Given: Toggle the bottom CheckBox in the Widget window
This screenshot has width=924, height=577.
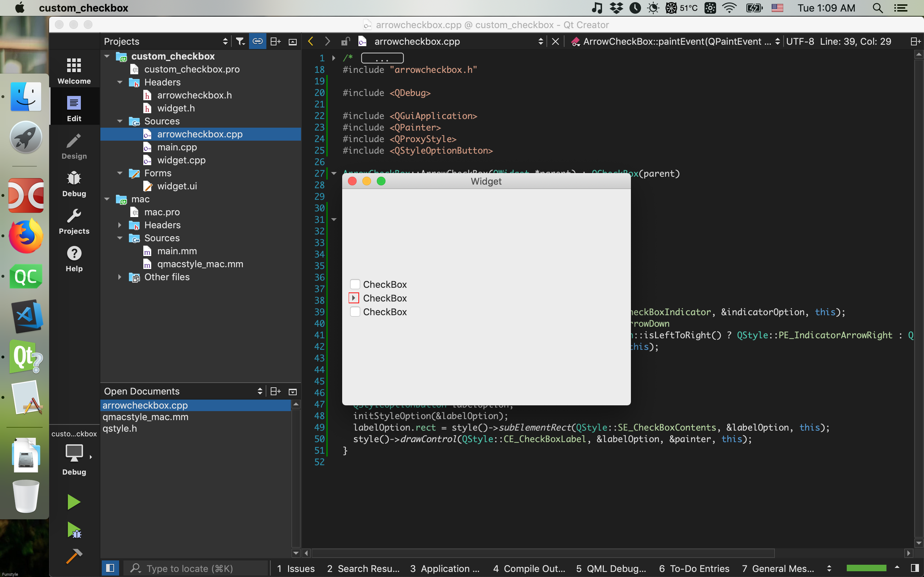Looking at the screenshot, I should coord(354,312).
